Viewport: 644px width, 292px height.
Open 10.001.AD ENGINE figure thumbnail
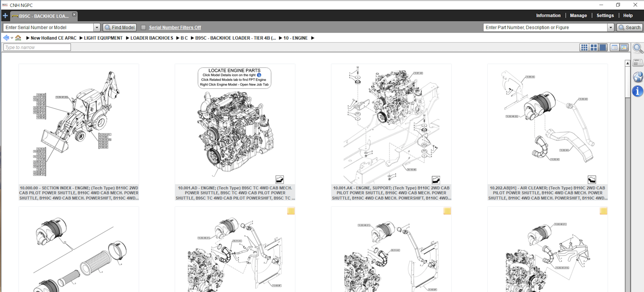pos(235,124)
